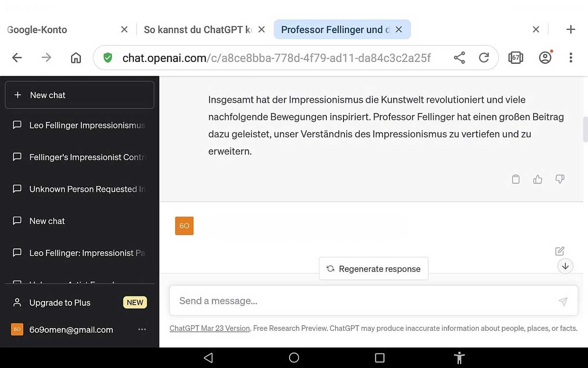The width and height of the screenshot is (588, 368).
Task: Open Leo Fellinger: Impressionist Pa conversation
Action: [x=79, y=253]
